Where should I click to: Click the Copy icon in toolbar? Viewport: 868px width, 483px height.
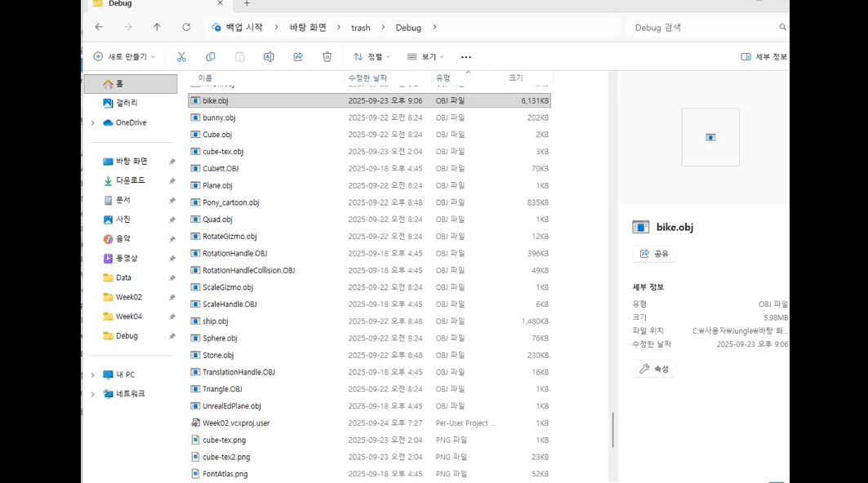[x=211, y=56]
